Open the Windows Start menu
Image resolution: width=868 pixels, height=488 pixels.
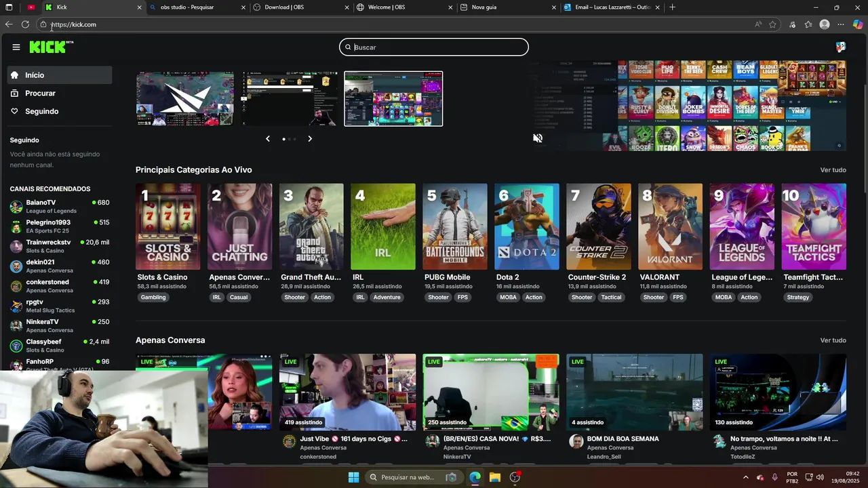[x=353, y=477]
